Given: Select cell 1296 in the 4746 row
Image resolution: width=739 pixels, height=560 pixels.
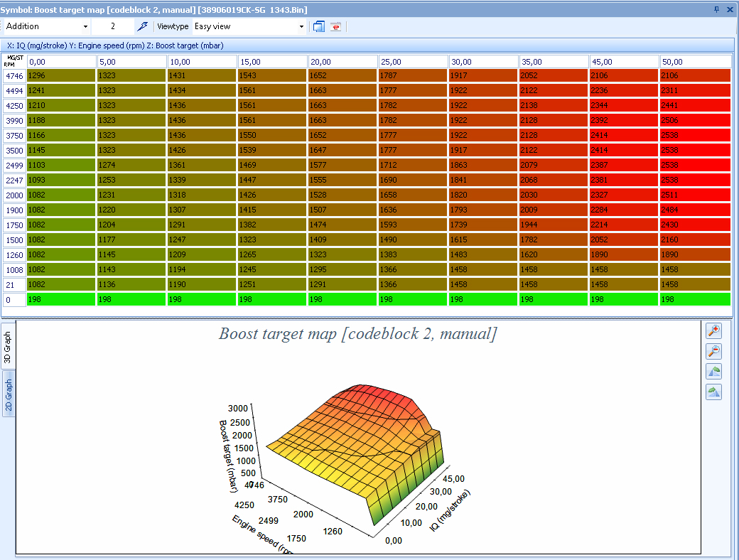Looking at the screenshot, I should click(x=60, y=75).
